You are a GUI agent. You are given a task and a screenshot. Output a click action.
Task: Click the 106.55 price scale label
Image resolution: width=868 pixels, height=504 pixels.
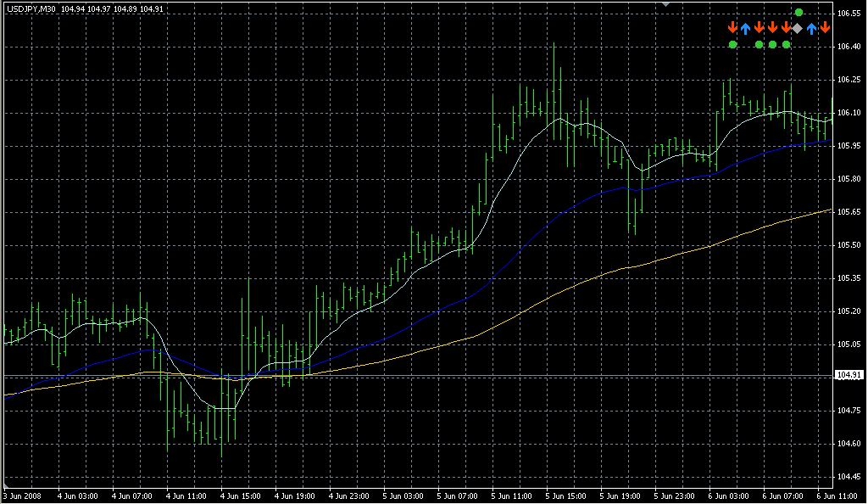849,14
